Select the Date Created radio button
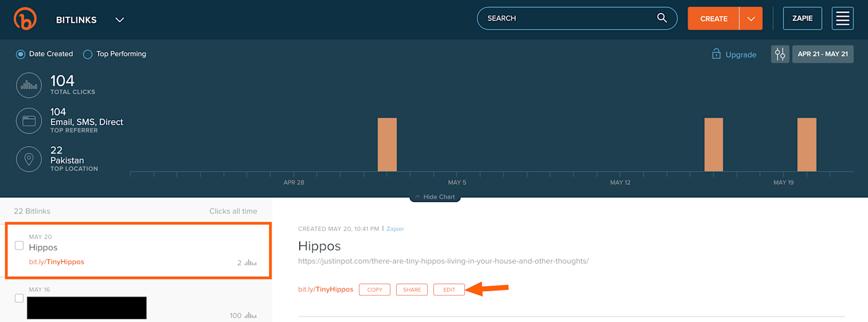The width and height of the screenshot is (868, 322). (20, 54)
